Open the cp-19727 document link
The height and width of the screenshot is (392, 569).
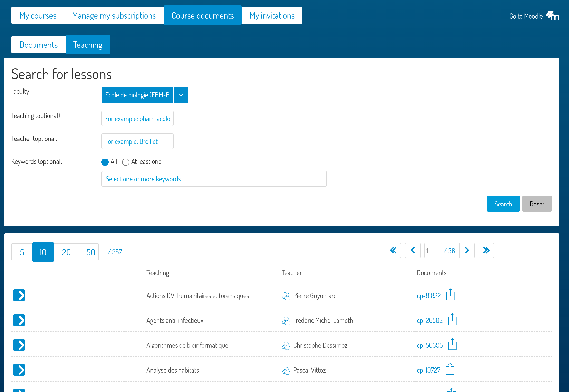click(428, 370)
